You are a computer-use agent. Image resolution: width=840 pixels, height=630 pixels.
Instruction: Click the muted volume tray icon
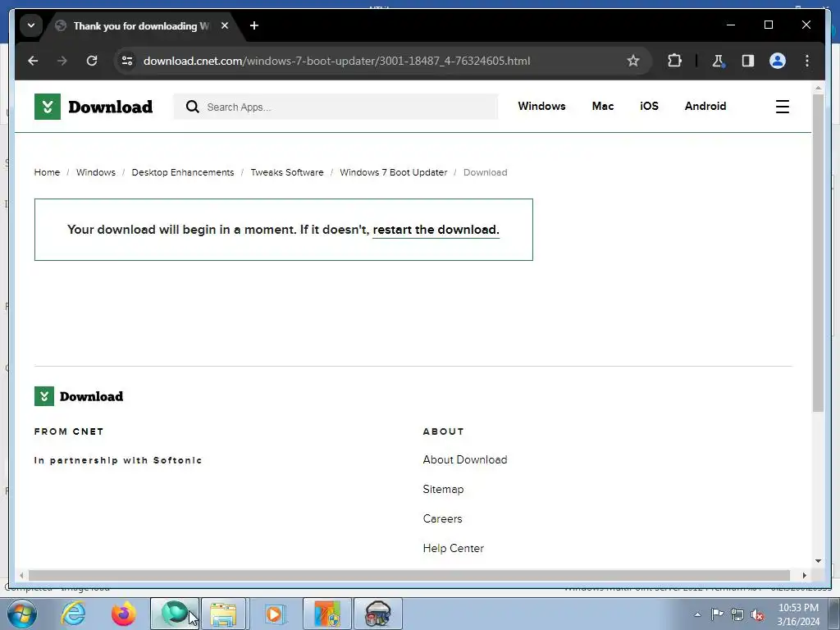[757, 614]
